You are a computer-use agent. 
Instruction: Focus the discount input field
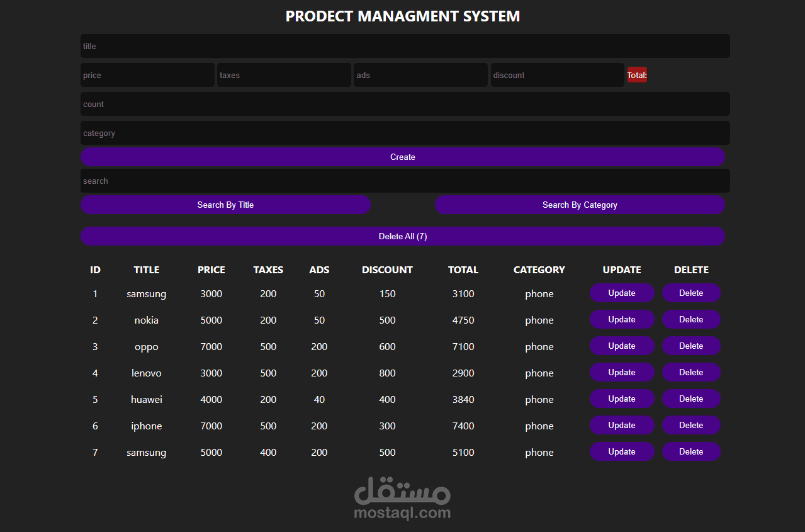(x=558, y=75)
